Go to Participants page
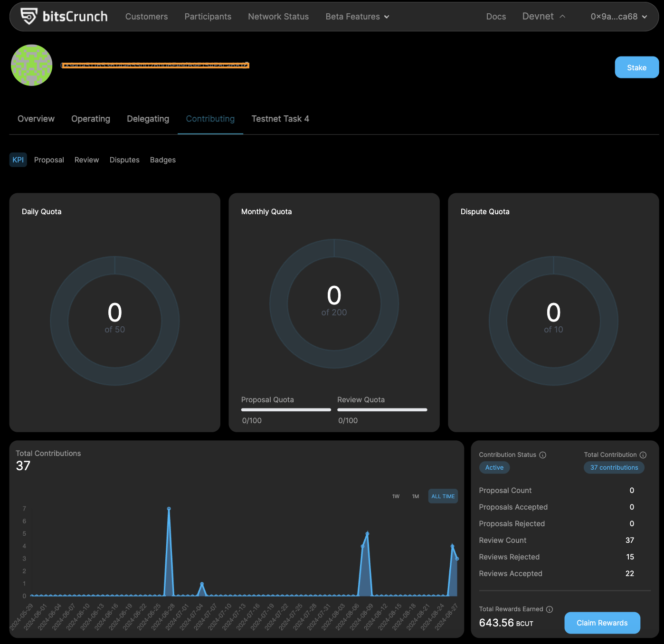The height and width of the screenshot is (644, 664). [x=208, y=17]
